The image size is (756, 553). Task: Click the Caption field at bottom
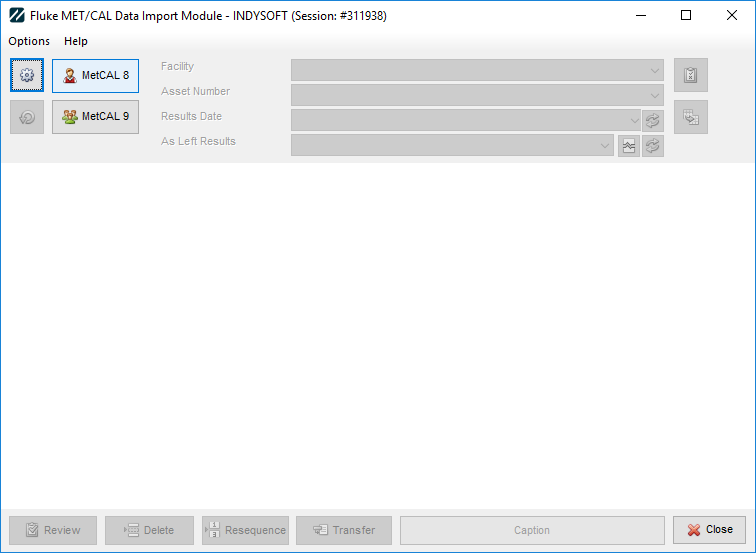tap(532, 530)
